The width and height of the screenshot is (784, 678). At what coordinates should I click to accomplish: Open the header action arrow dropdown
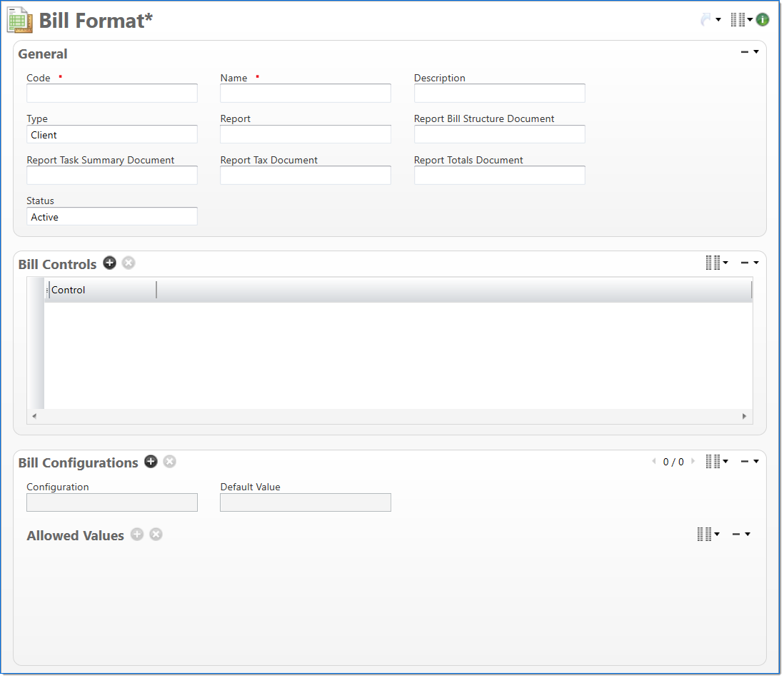click(710, 20)
